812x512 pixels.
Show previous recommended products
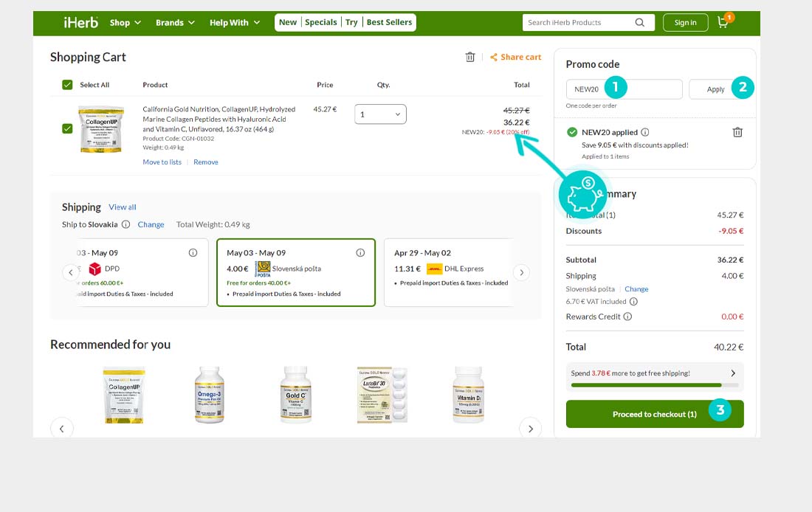(61, 428)
